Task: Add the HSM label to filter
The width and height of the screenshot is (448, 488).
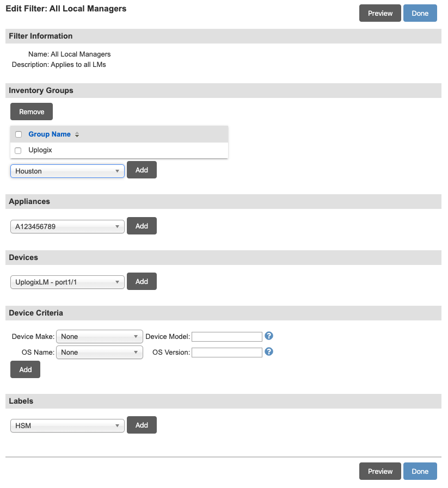Action: (142, 425)
